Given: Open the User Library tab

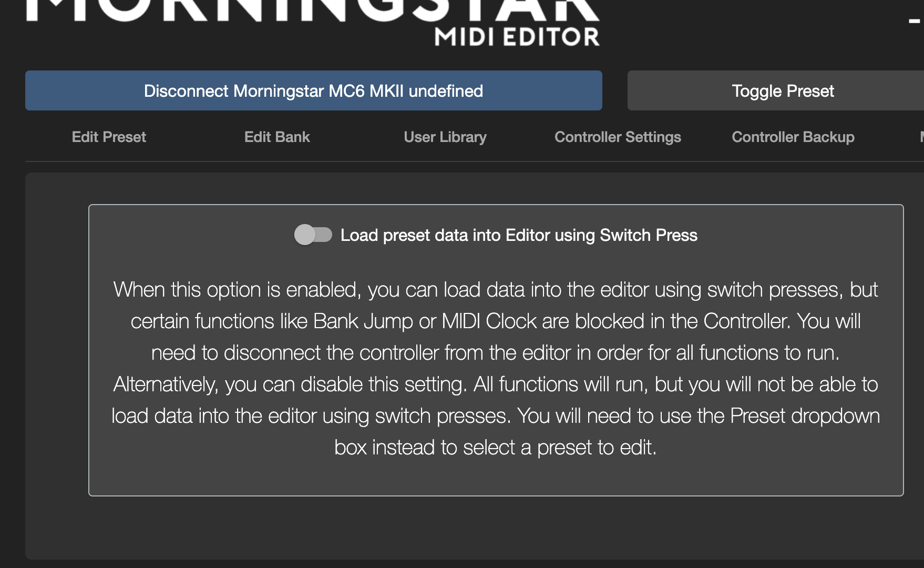Looking at the screenshot, I should pos(445,137).
